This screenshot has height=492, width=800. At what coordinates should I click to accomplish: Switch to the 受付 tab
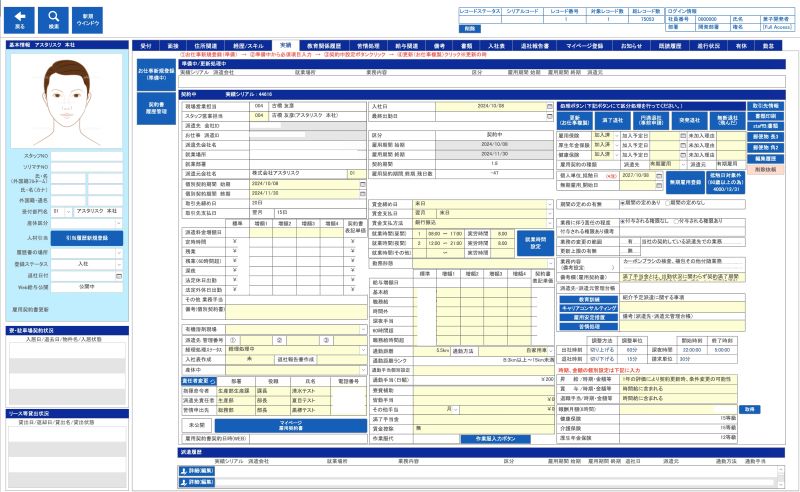(x=146, y=46)
